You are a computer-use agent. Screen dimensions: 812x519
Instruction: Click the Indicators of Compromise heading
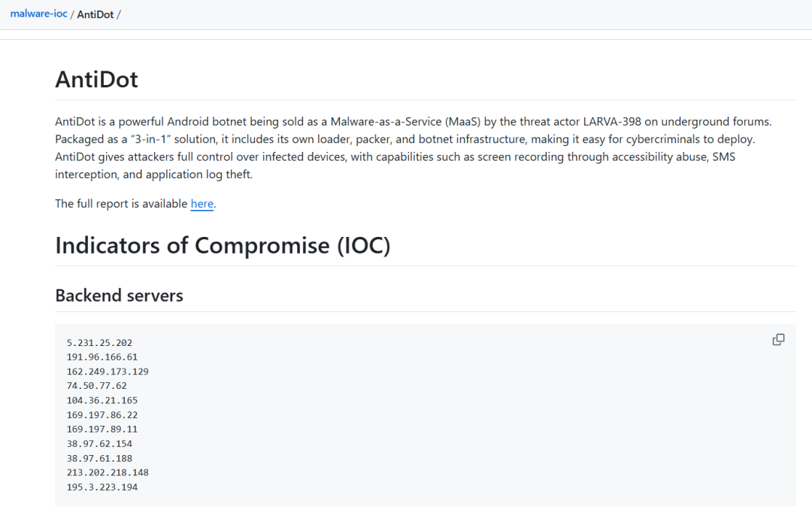pyautogui.click(x=223, y=245)
